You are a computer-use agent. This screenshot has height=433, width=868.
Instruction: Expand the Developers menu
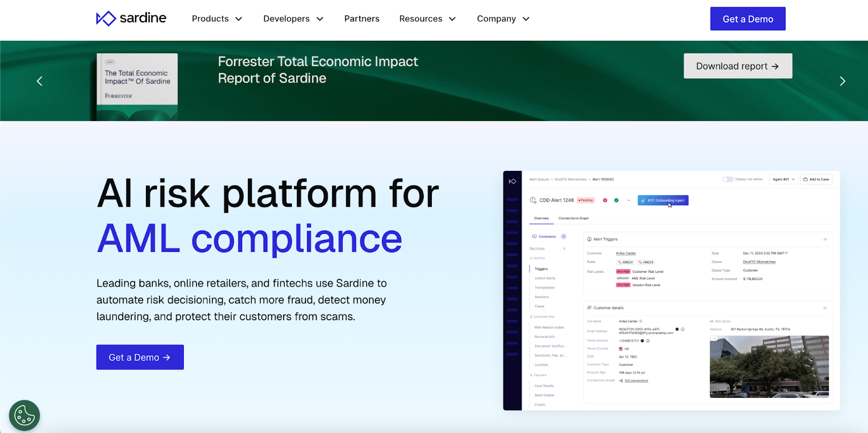tap(293, 18)
